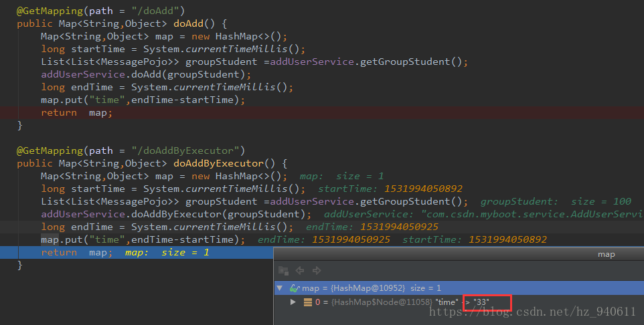Click inline hint 'groupStudent: size = 100'
This screenshot has width=644, height=325.
[x=556, y=201]
